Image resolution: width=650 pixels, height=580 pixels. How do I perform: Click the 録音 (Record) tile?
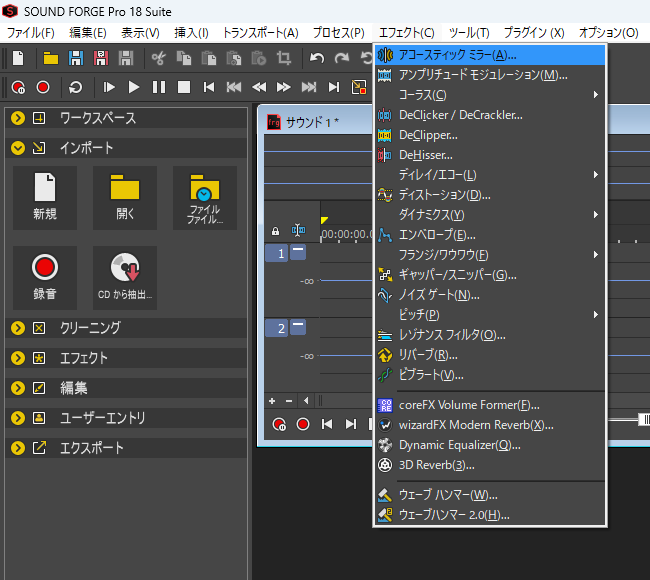tap(45, 278)
